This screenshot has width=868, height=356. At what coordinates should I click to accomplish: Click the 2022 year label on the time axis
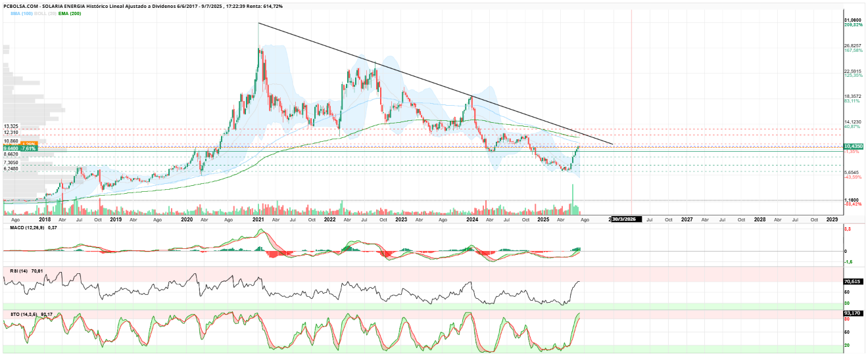point(329,219)
